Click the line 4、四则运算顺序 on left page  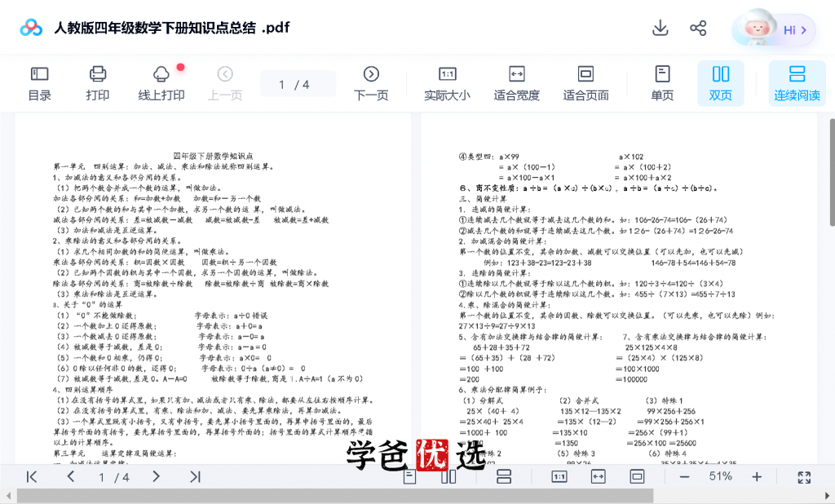82,390
